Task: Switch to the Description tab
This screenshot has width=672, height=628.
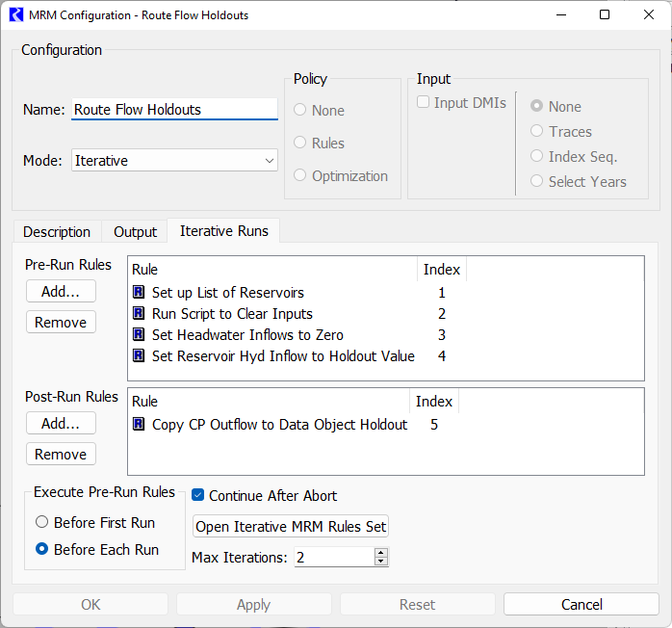Action: [x=57, y=232]
